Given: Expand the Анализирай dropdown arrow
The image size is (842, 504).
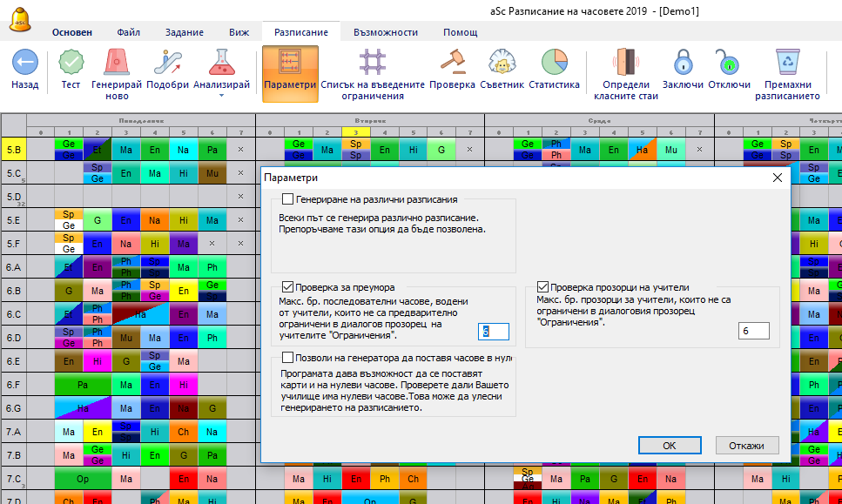Looking at the screenshot, I should point(221,95).
